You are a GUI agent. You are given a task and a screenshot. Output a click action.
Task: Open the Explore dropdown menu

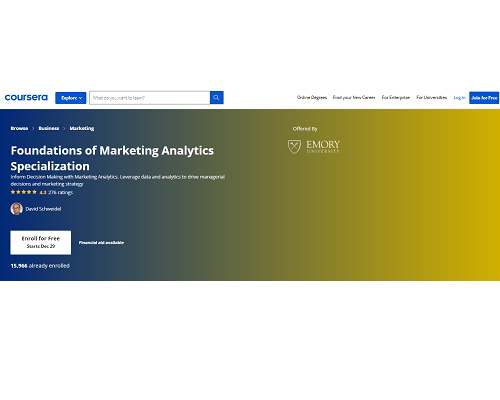(x=71, y=98)
